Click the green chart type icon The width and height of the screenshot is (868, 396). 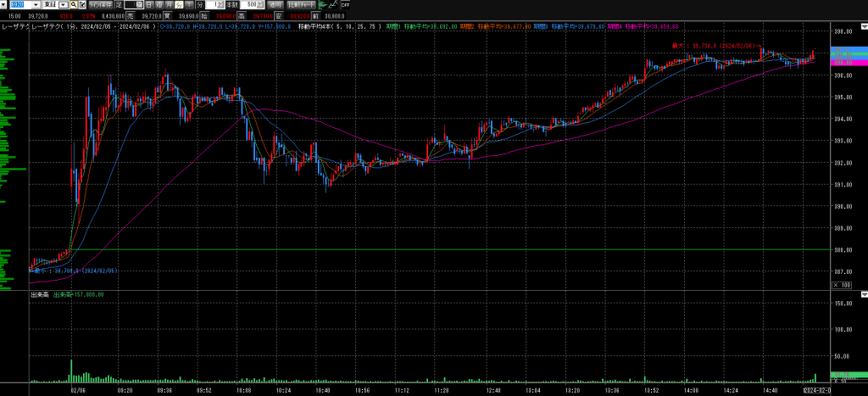(x=323, y=5)
